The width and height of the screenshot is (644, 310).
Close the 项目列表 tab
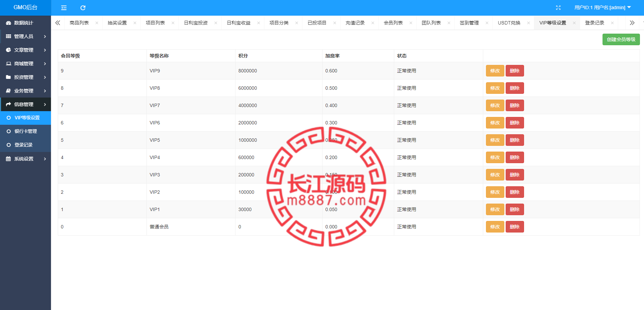pos(173,23)
